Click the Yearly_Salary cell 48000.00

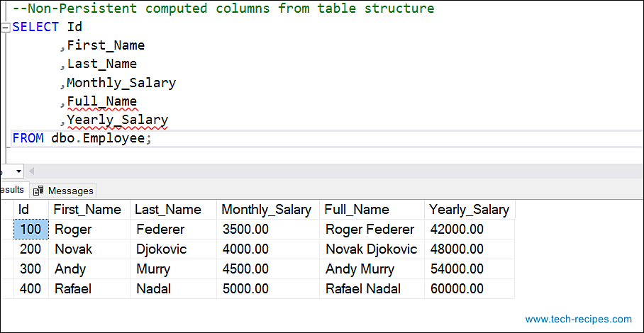tap(470, 249)
